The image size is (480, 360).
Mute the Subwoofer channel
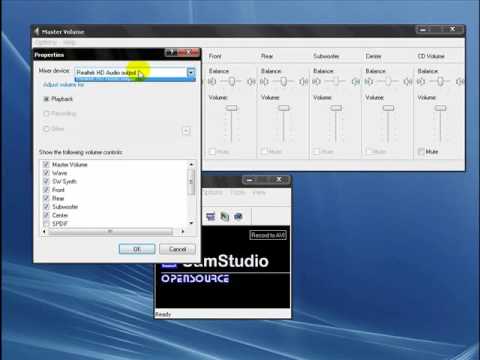[317, 152]
